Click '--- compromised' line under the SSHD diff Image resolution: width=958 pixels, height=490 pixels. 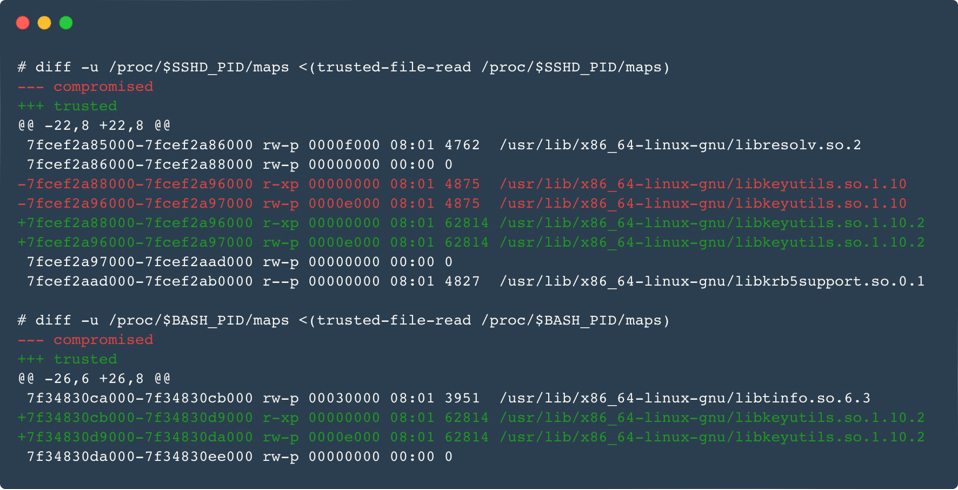pyautogui.click(x=85, y=87)
